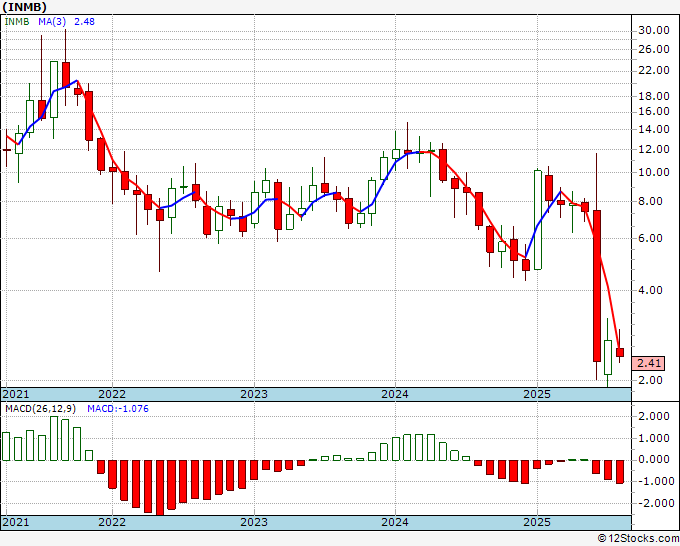Click the last red candlestick near 2.41

(x=620, y=352)
